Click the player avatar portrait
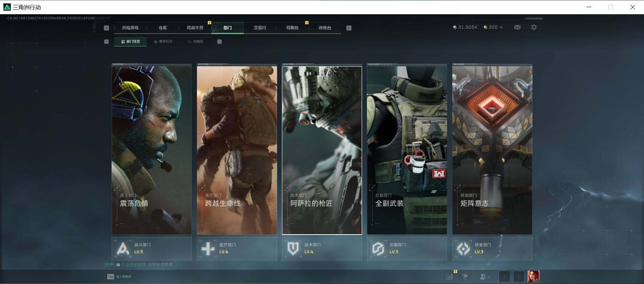The height and width of the screenshot is (284, 644). click(534, 277)
